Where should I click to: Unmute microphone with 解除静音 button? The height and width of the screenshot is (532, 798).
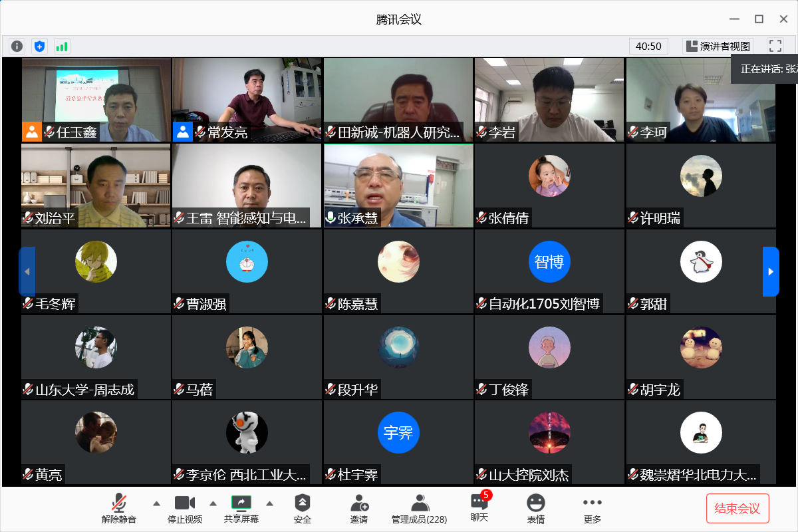(x=119, y=509)
